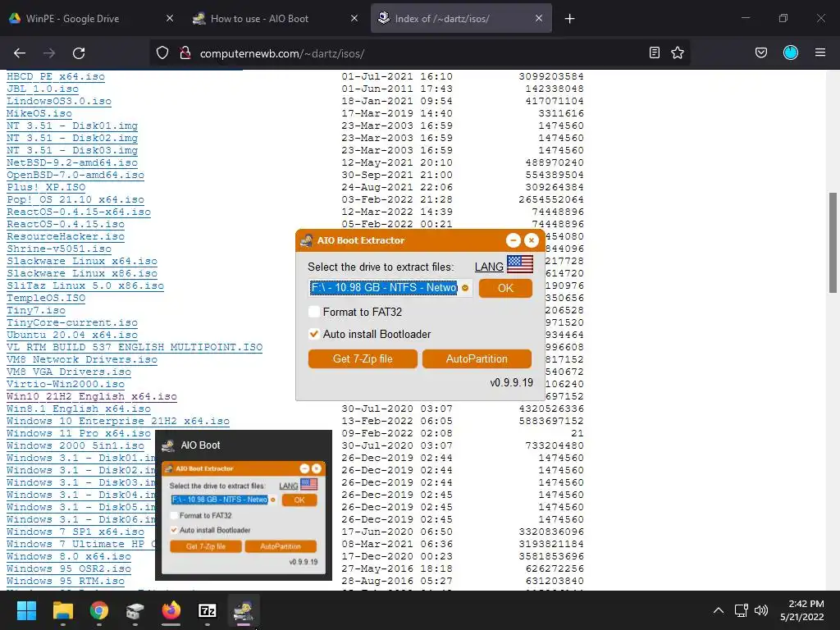Open Google Chrome from the taskbar
The height and width of the screenshot is (630, 840).
(x=98, y=610)
